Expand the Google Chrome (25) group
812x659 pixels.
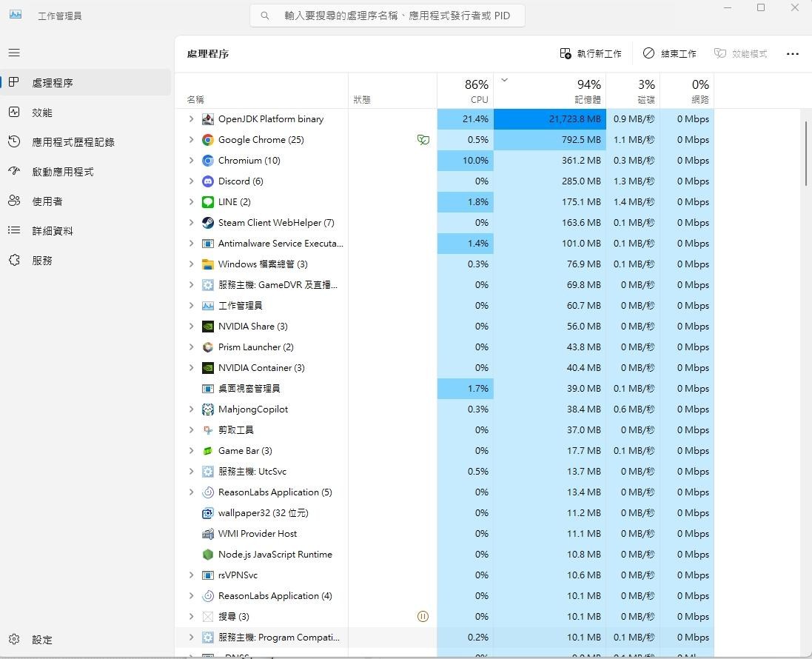tap(191, 140)
